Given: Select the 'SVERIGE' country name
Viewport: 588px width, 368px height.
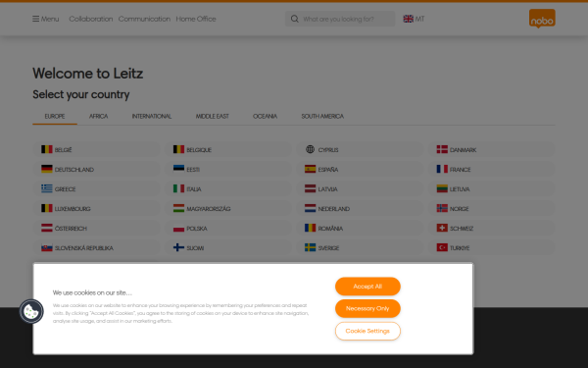Looking at the screenshot, I should (x=328, y=248).
